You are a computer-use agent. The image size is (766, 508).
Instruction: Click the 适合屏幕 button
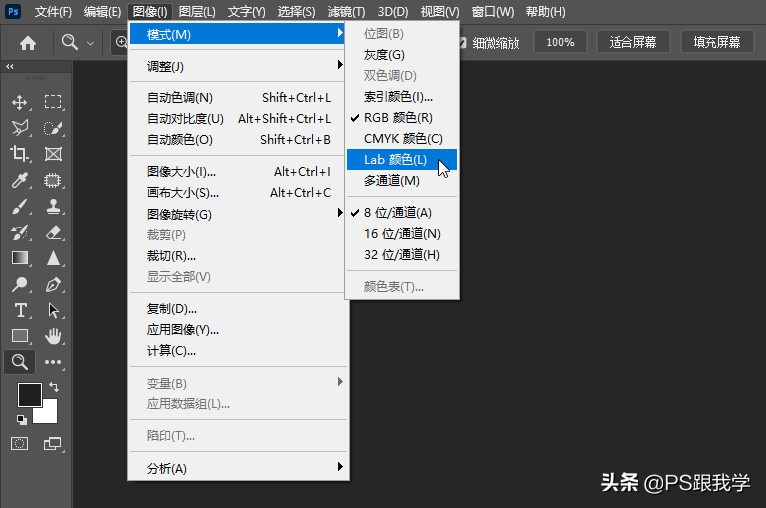[x=633, y=42]
